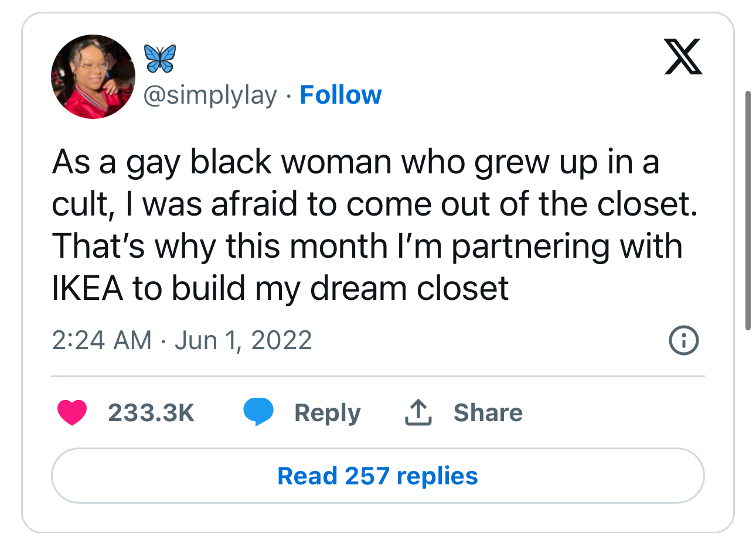Click the Reply label
Image resolution: width=756 pixels, height=533 pixels.
[x=327, y=414]
